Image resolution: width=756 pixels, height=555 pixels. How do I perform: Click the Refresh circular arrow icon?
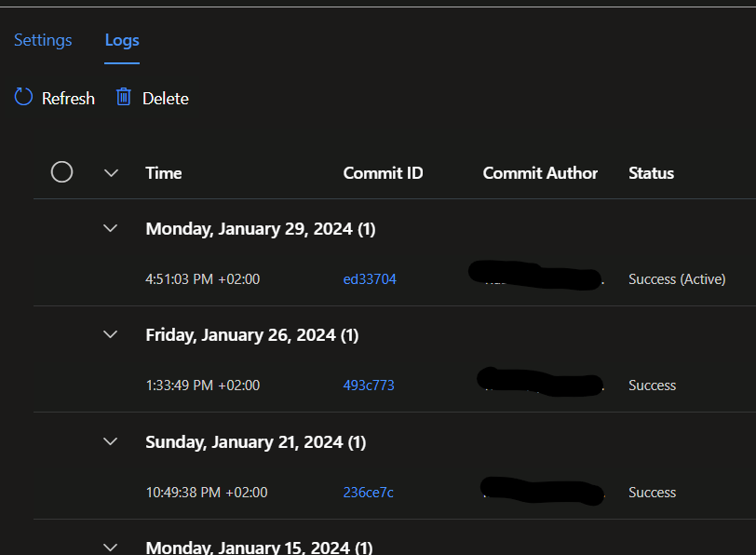point(23,97)
